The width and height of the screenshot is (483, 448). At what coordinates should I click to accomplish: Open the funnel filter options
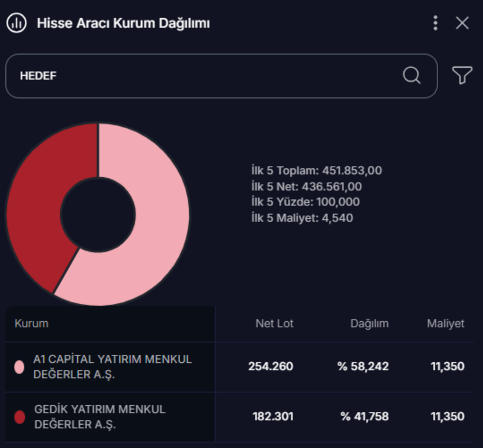coord(462,75)
